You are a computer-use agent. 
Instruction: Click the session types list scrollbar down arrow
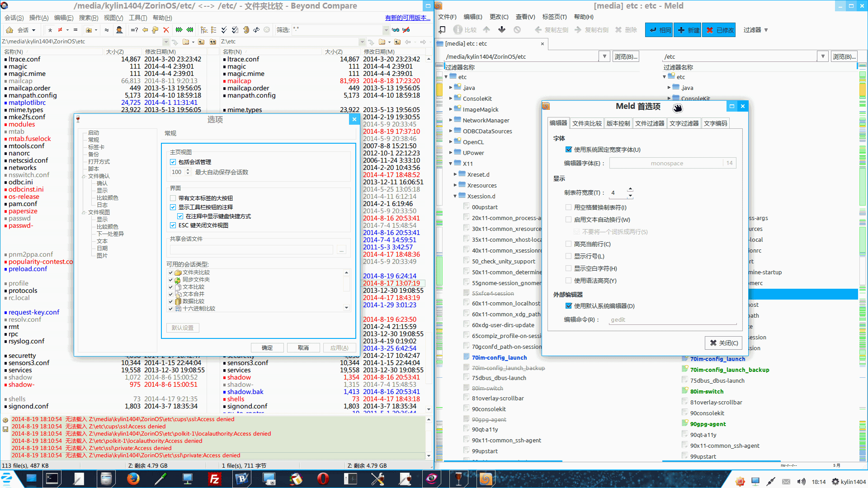[x=346, y=308]
